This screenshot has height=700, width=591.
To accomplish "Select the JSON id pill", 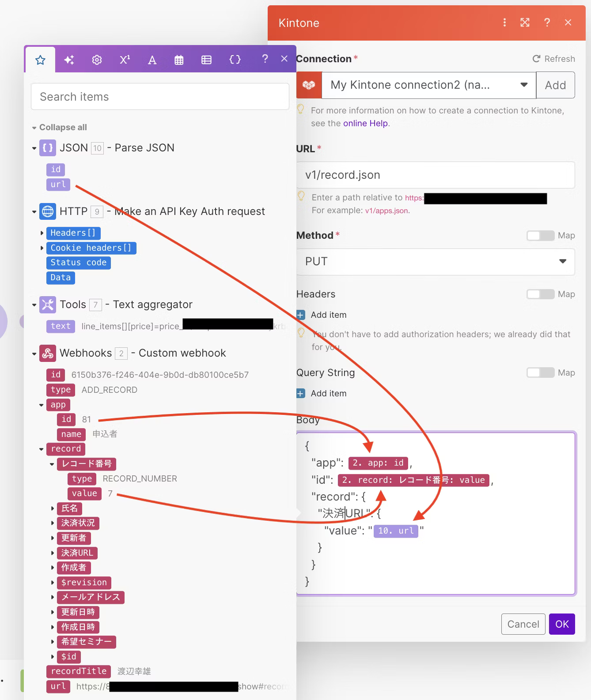I will coord(56,169).
